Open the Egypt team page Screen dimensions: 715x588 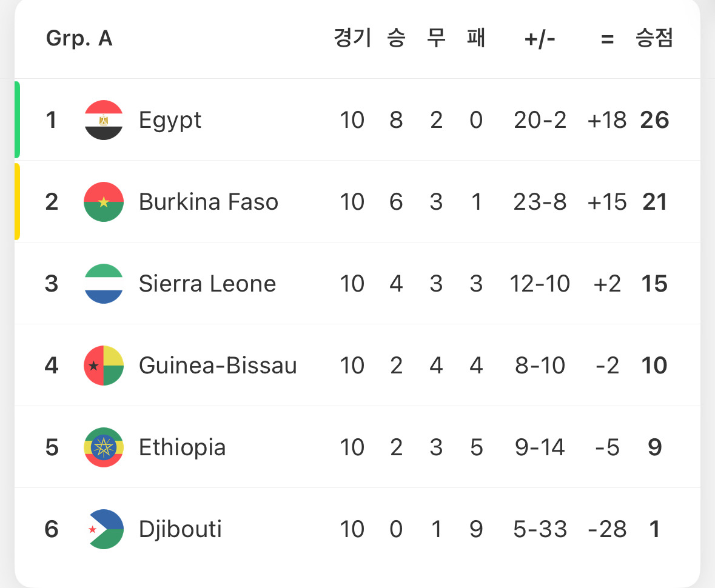coord(170,120)
